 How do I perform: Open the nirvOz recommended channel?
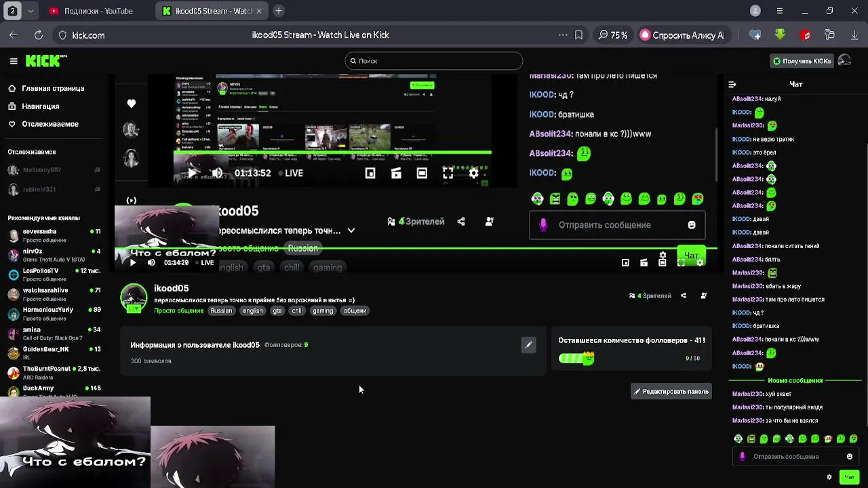[x=53, y=255]
